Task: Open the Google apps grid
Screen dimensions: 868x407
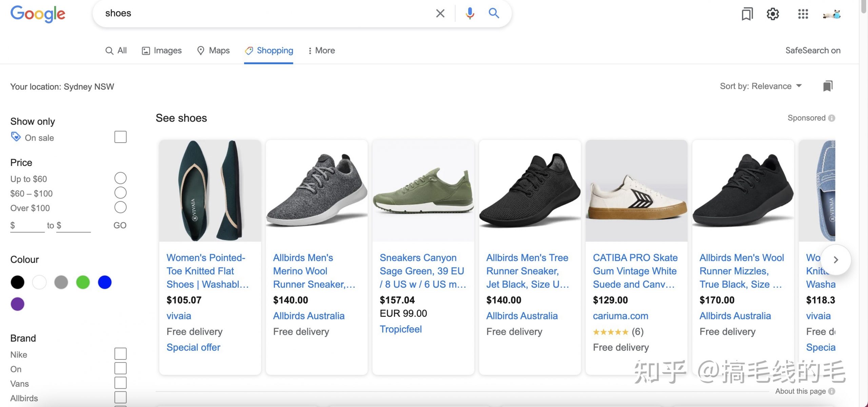Action: tap(803, 14)
